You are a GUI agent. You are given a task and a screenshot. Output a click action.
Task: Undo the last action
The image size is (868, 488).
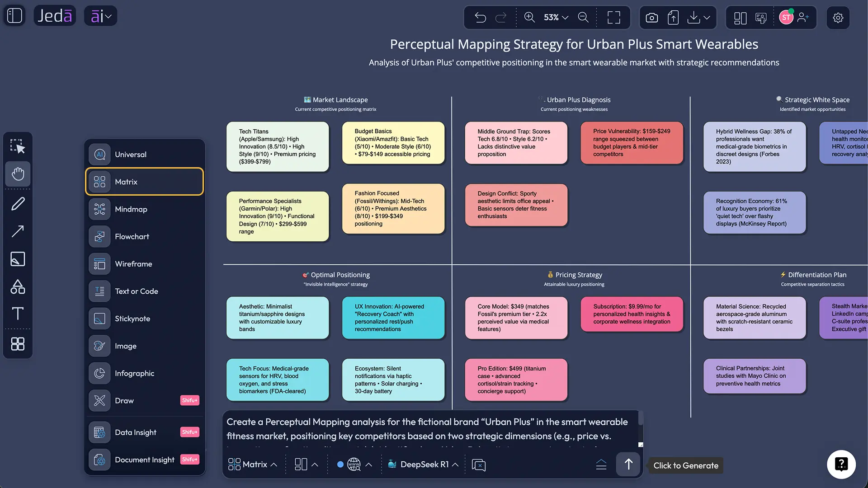pyautogui.click(x=480, y=18)
